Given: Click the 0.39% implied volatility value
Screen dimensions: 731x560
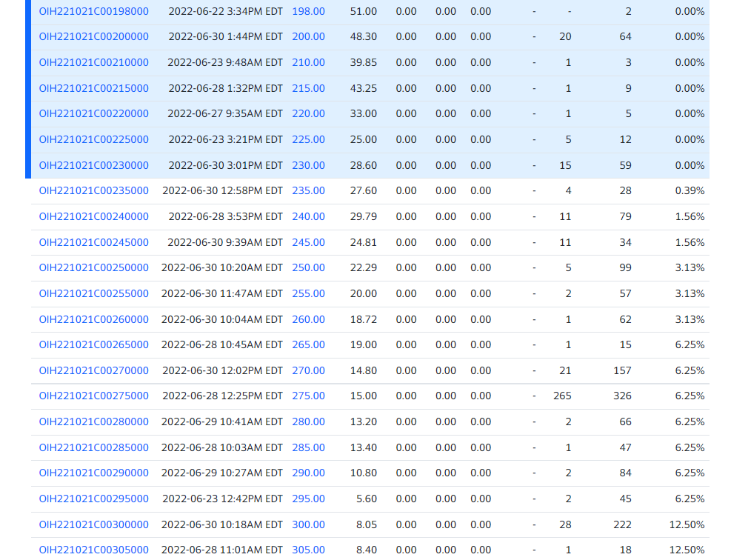Looking at the screenshot, I should pyautogui.click(x=690, y=190).
